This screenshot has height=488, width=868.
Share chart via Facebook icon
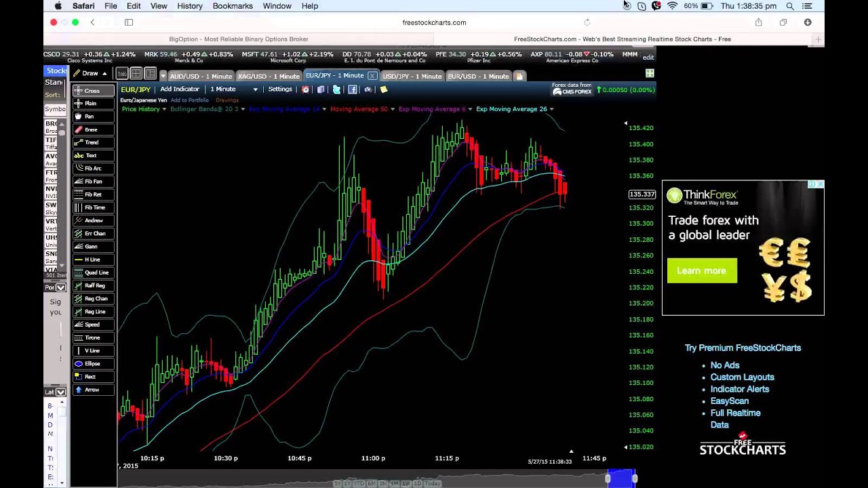(352, 89)
